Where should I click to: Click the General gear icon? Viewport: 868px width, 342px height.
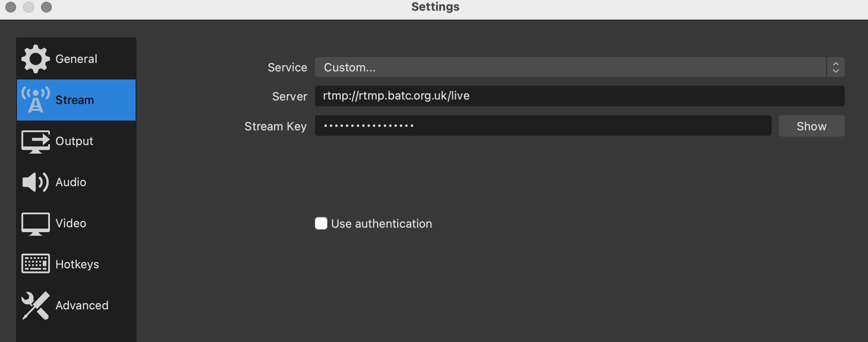tap(35, 59)
